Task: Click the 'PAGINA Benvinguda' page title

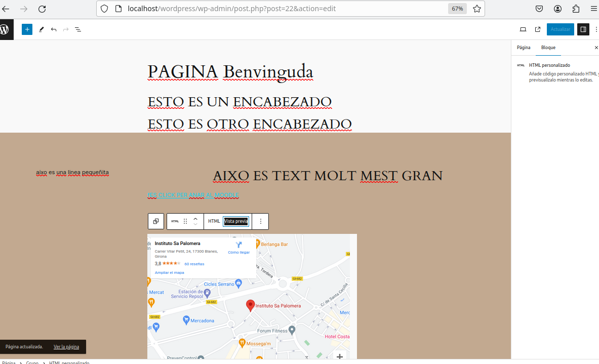Action: pos(230,72)
